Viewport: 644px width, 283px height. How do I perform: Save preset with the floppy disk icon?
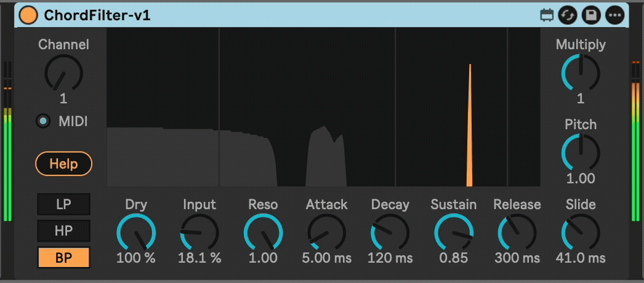(591, 16)
